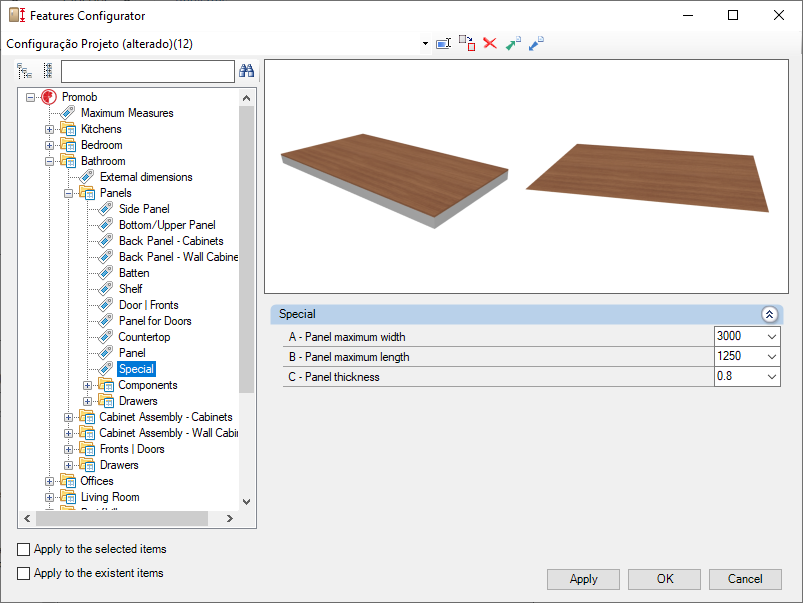The width and height of the screenshot is (809, 613).
Task: Select Panel for Doors tree item
Action: (x=155, y=321)
